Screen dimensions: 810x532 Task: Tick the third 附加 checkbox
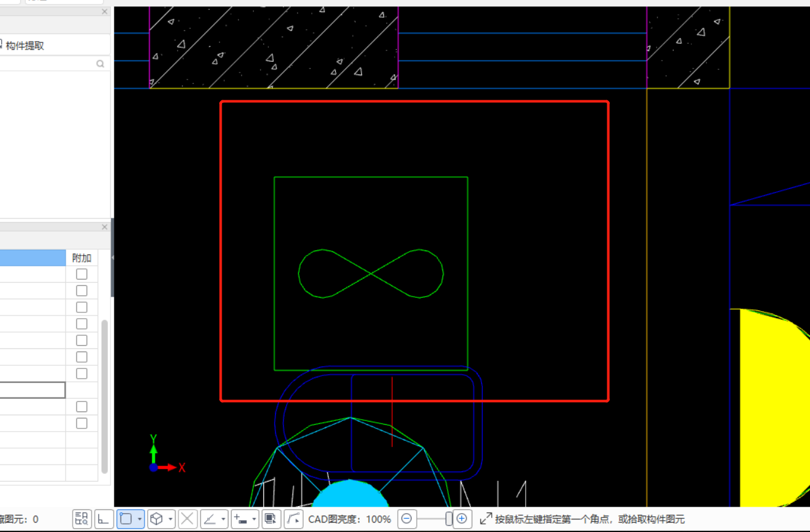81,307
